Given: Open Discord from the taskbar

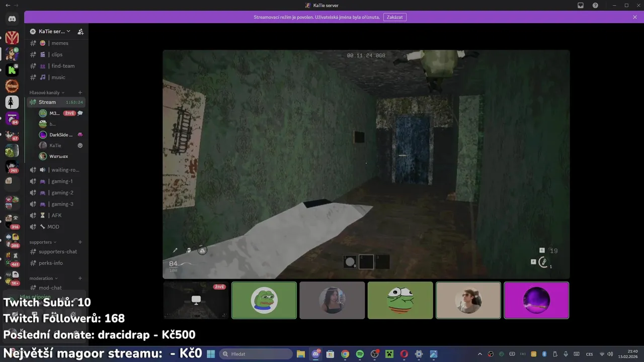Looking at the screenshot, I should click(316, 354).
